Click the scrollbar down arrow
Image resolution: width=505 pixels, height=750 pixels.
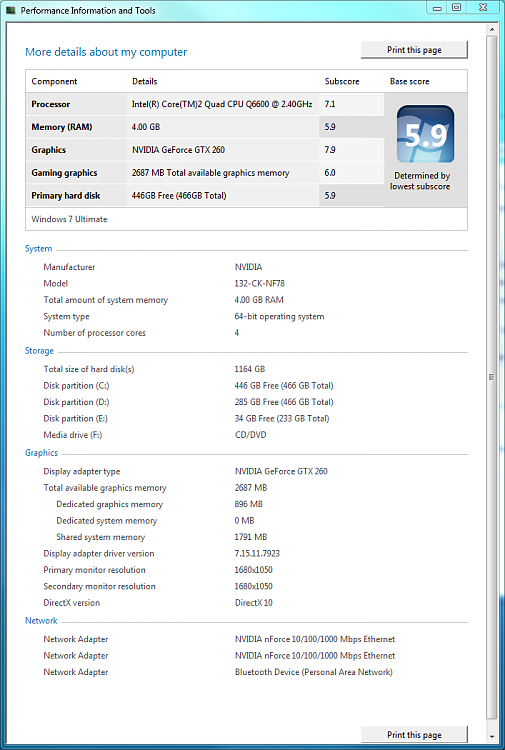click(492, 737)
